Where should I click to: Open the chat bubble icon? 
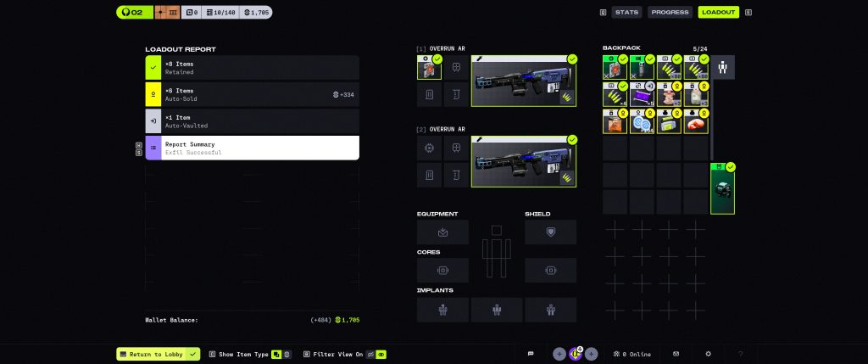coord(531,354)
